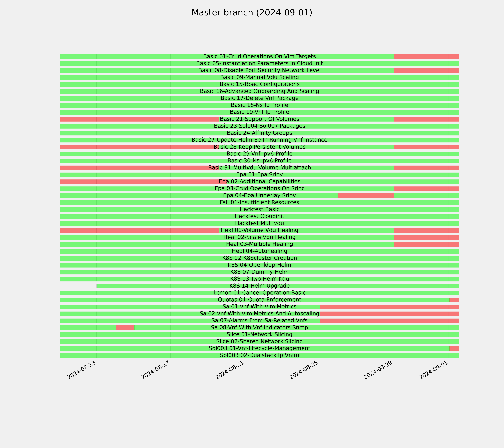Select the K8S 14-Helm Upgrade bar label

click(x=259, y=286)
